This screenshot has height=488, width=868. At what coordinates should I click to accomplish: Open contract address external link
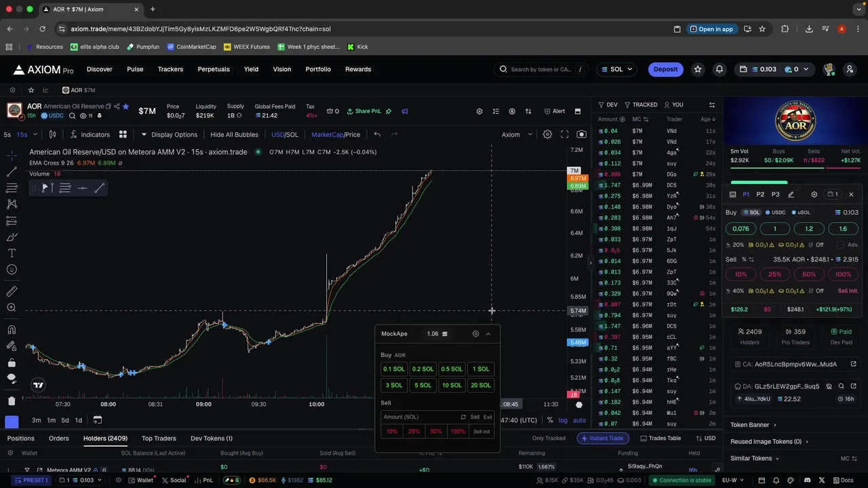[x=853, y=364]
